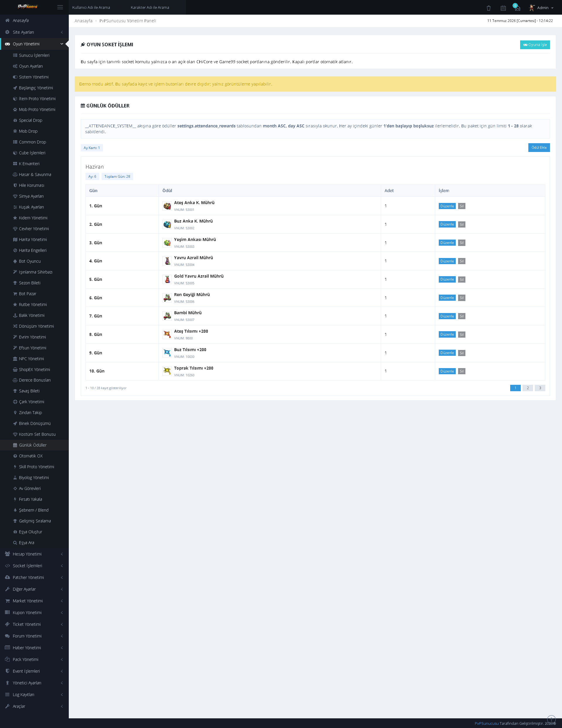This screenshot has height=728, width=562.
Task: Expand Log Kayıtları menu
Action: pos(34,695)
